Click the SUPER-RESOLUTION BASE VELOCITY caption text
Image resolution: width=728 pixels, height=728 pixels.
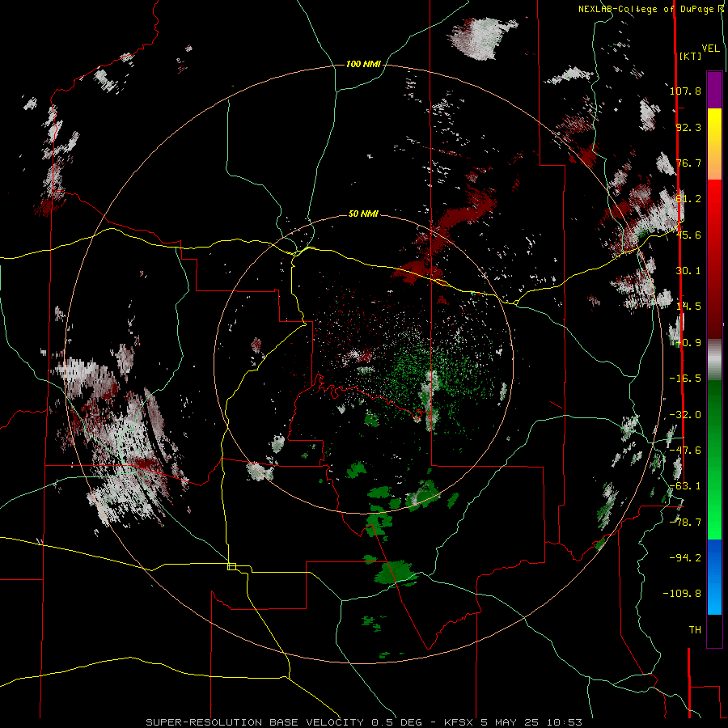click(x=256, y=722)
